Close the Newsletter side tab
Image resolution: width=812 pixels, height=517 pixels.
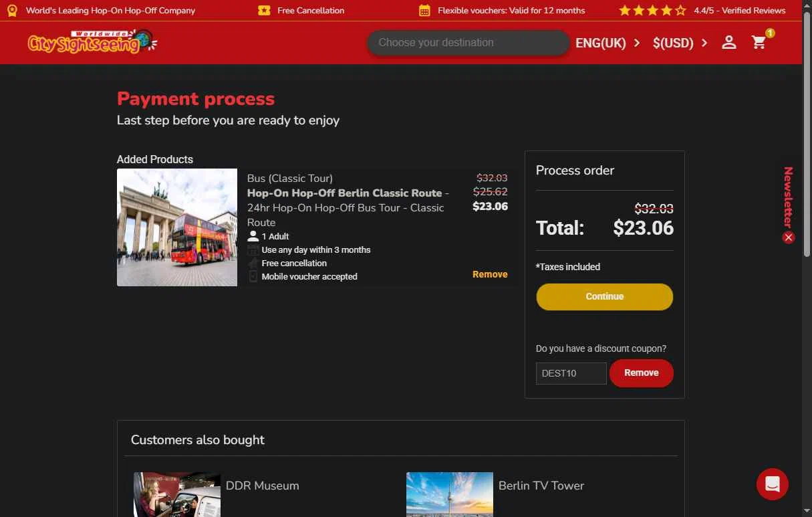point(789,237)
